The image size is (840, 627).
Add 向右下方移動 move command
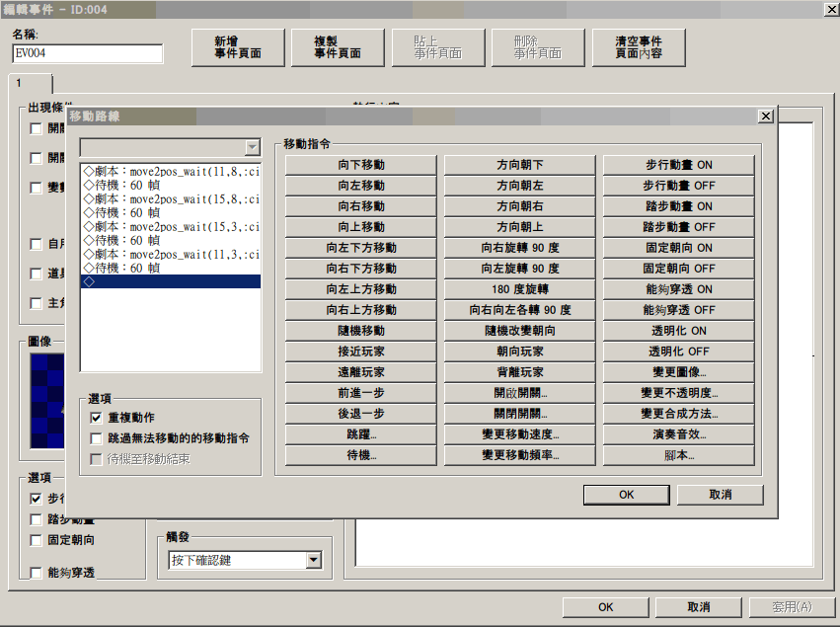361,269
